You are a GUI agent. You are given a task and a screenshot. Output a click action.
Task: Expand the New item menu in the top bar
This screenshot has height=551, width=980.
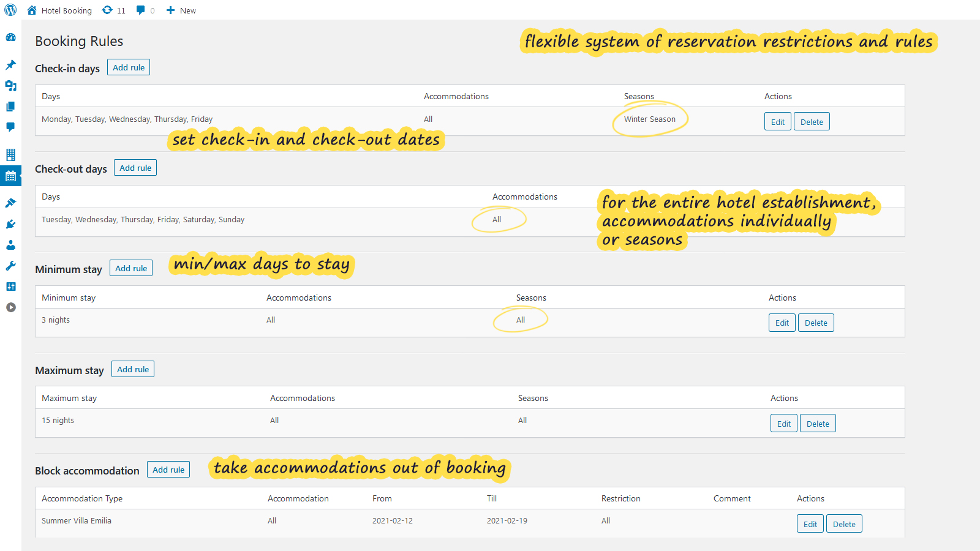[x=181, y=10]
